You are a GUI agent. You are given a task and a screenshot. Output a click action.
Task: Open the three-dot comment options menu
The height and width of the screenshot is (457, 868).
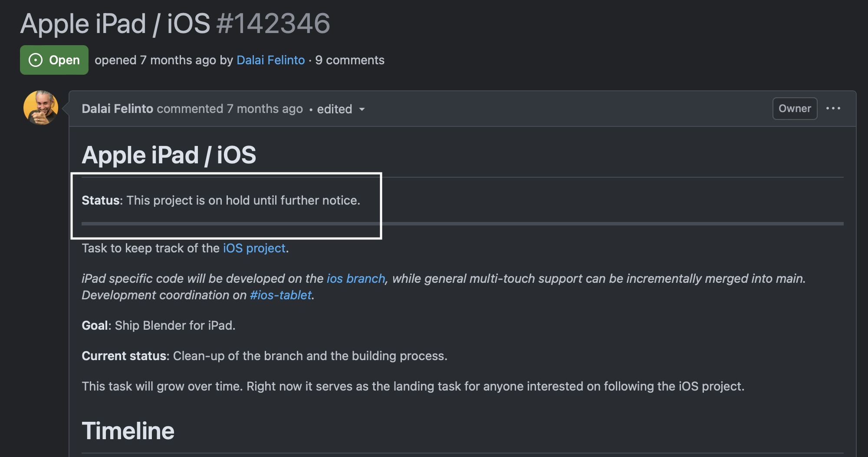click(833, 108)
